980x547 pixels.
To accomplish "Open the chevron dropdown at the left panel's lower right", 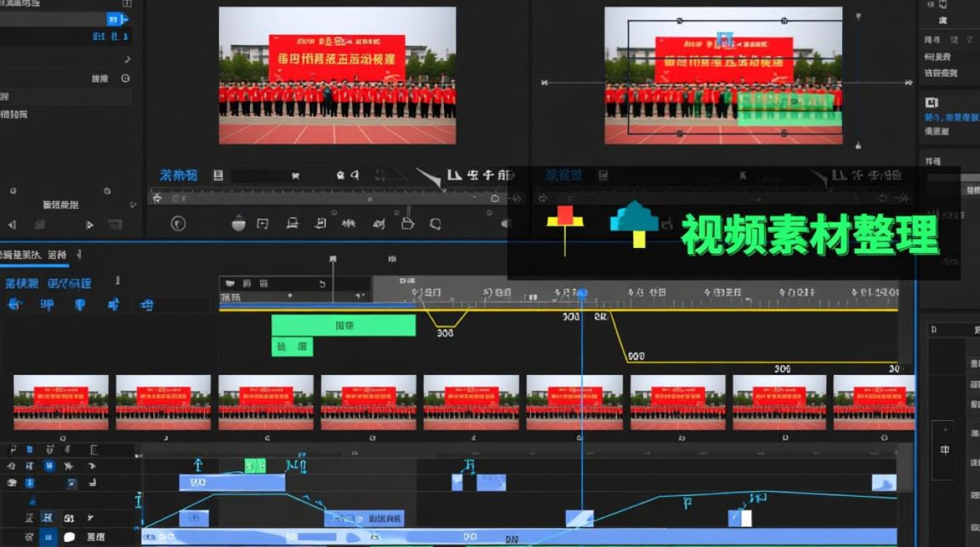I will click(x=133, y=206).
